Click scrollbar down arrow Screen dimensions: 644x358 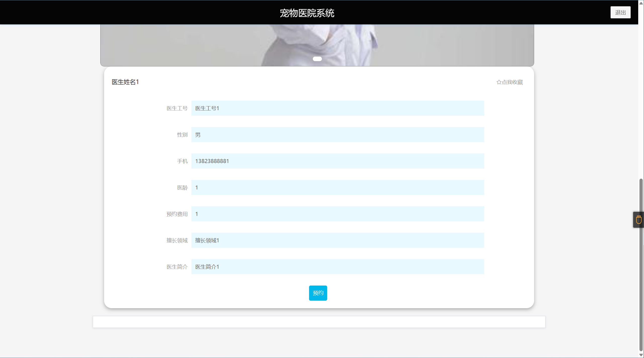(x=641, y=355)
